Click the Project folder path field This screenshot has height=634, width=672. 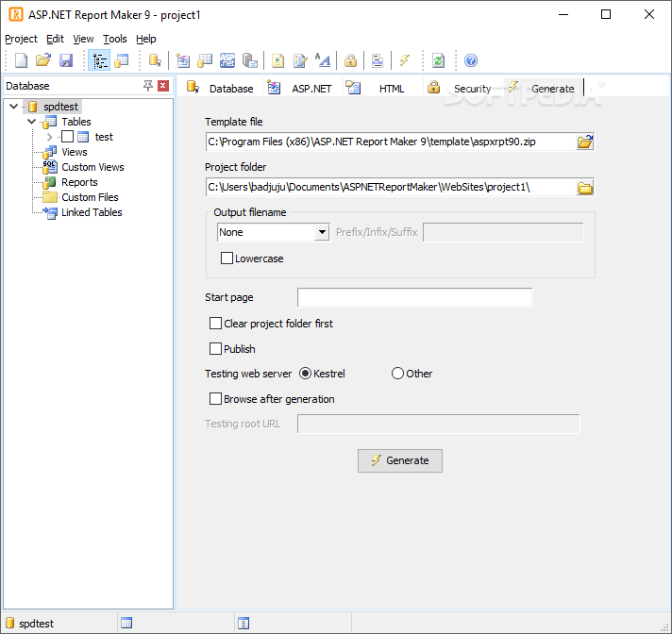pos(391,187)
